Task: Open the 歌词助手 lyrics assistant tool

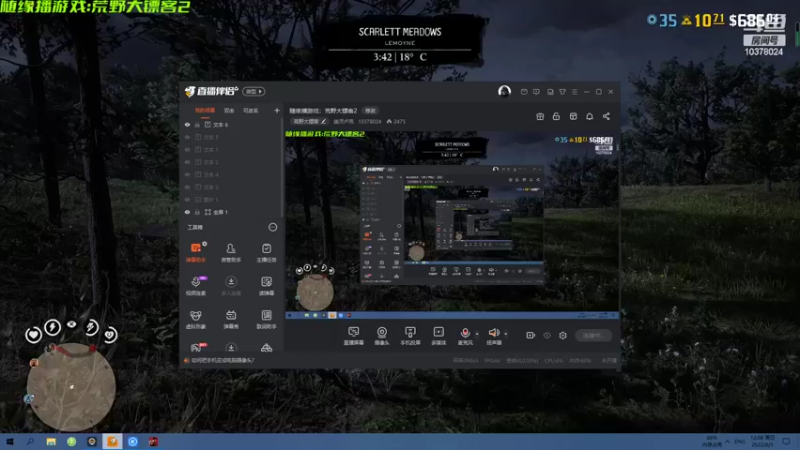Action: pyautogui.click(x=266, y=319)
